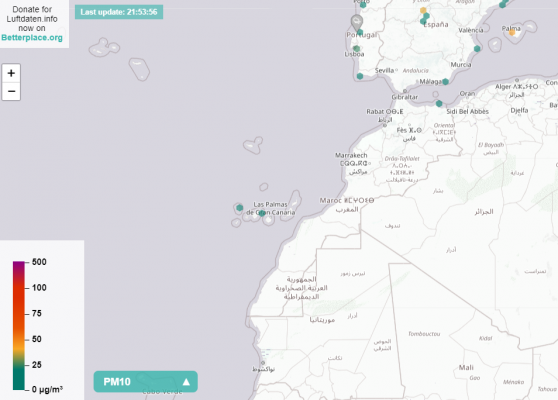Click the PM10 color scale legend bar
The width and height of the screenshot is (558, 400).
pyautogui.click(x=19, y=326)
